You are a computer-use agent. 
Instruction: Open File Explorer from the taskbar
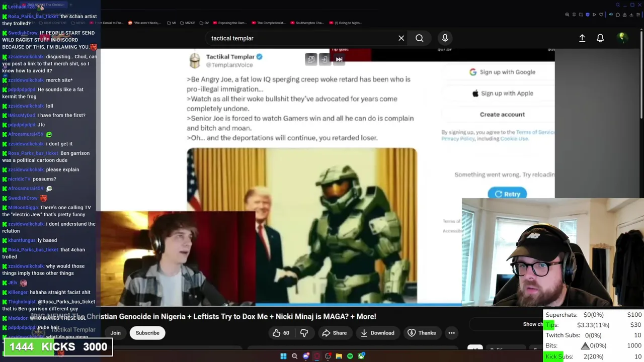click(339, 356)
